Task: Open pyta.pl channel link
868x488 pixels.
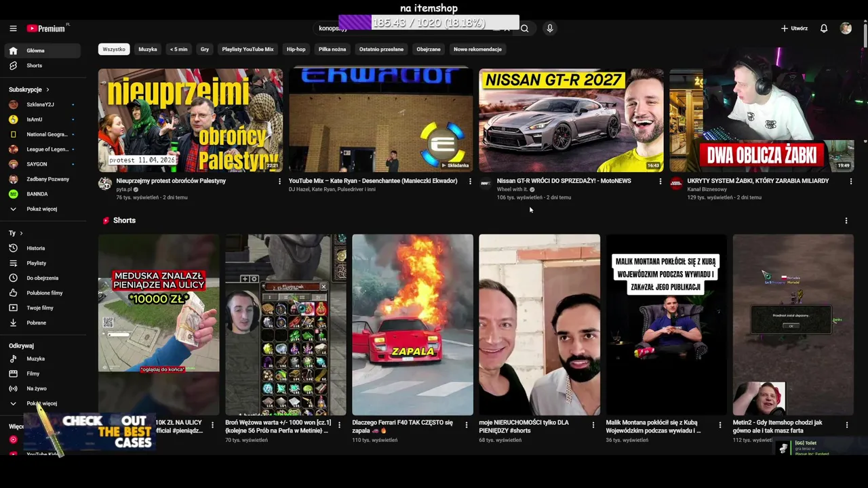Action: pyautogui.click(x=124, y=190)
